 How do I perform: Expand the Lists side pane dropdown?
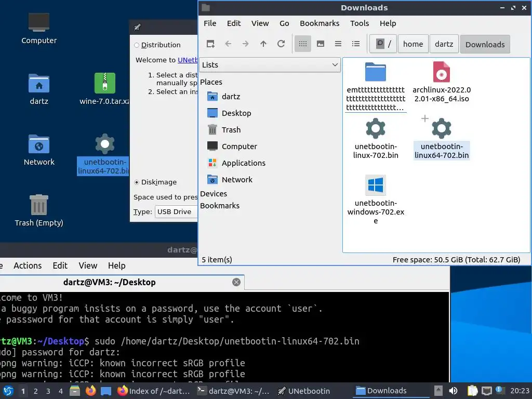tap(270, 65)
